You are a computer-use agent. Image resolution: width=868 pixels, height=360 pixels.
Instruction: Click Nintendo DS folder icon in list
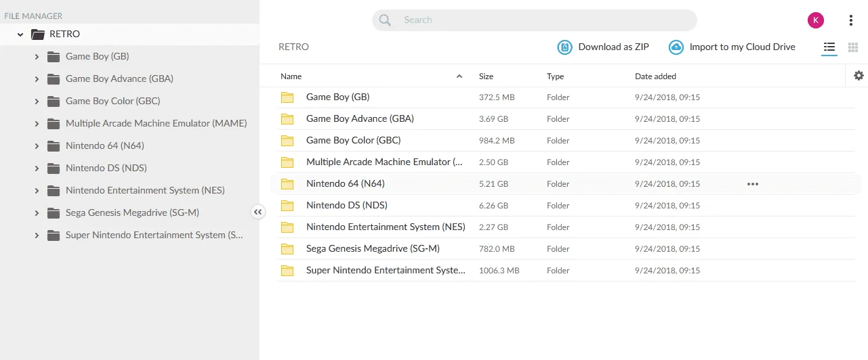(287, 206)
